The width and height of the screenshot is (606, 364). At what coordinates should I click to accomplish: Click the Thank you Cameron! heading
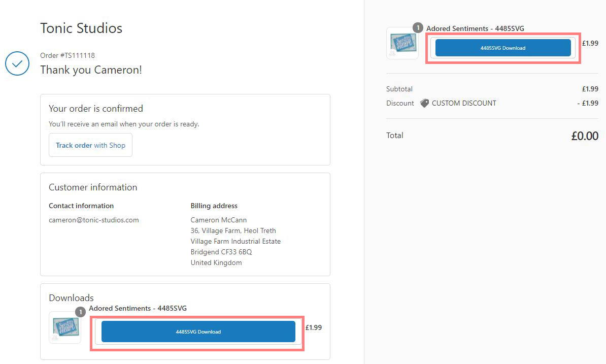point(91,70)
